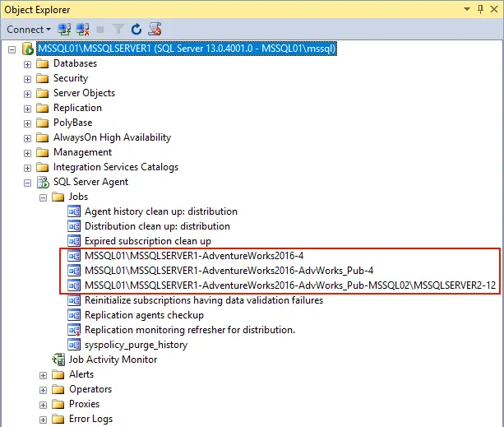The height and width of the screenshot is (427, 504).
Task: Select the AdventureWorks2016-AdvWorks_Pub-4 job
Action: pos(229,271)
